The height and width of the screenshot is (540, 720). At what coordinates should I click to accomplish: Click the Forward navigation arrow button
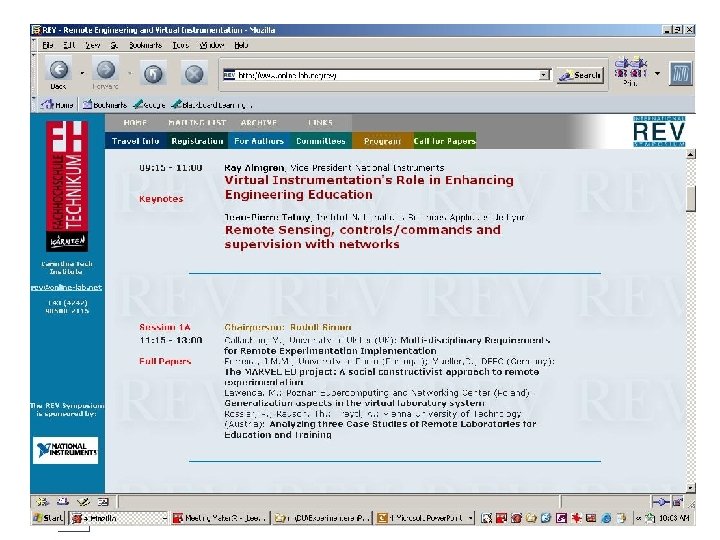click(105, 70)
